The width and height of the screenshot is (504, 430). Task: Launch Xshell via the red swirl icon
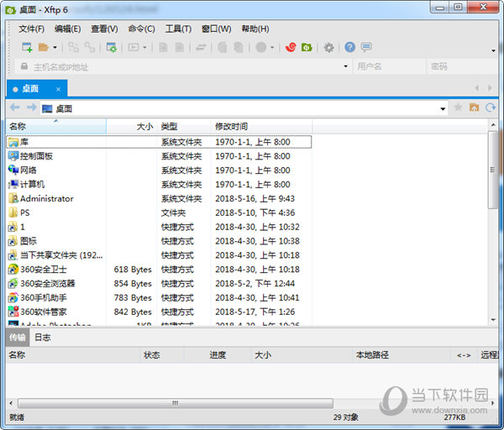291,47
